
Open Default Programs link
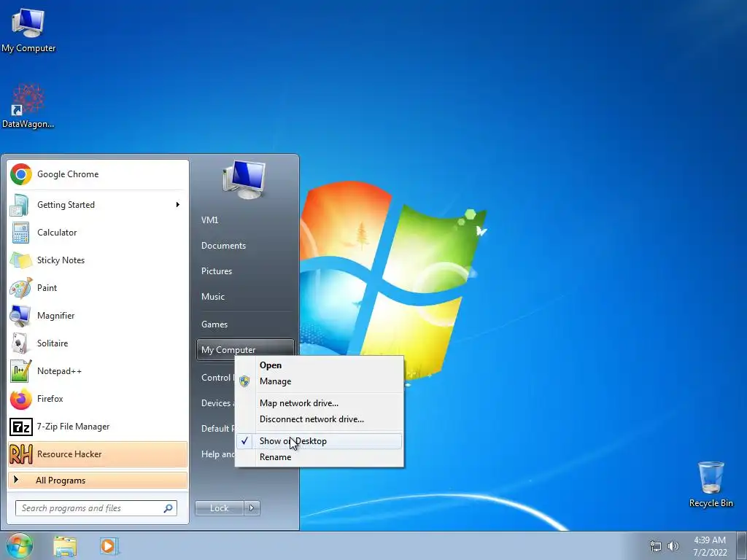(x=216, y=429)
